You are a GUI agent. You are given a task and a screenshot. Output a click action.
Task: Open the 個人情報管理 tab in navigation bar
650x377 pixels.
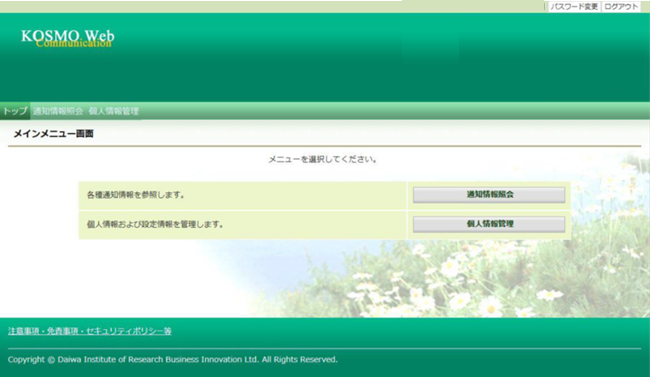coord(114,111)
